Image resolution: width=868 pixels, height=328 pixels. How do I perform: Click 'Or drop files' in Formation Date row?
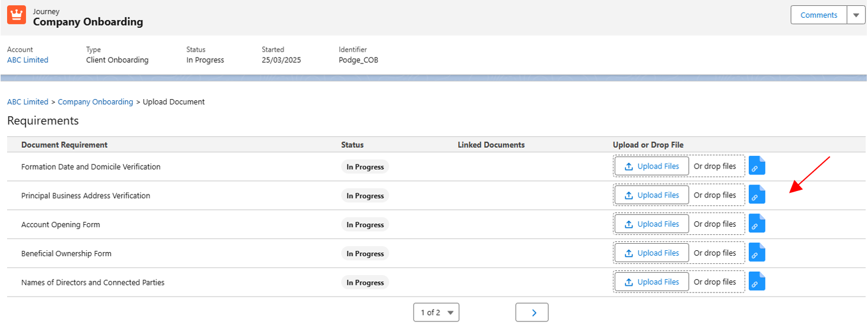tap(715, 166)
